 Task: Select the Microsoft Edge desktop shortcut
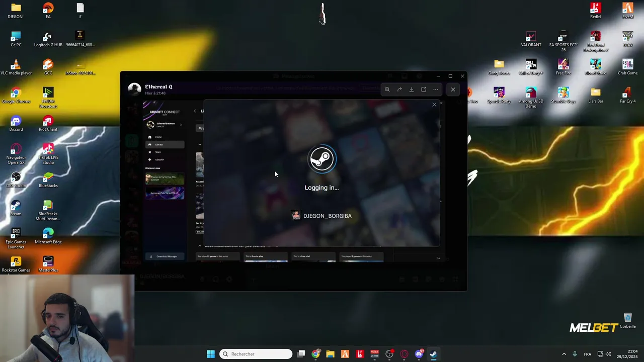tap(48, 236)
